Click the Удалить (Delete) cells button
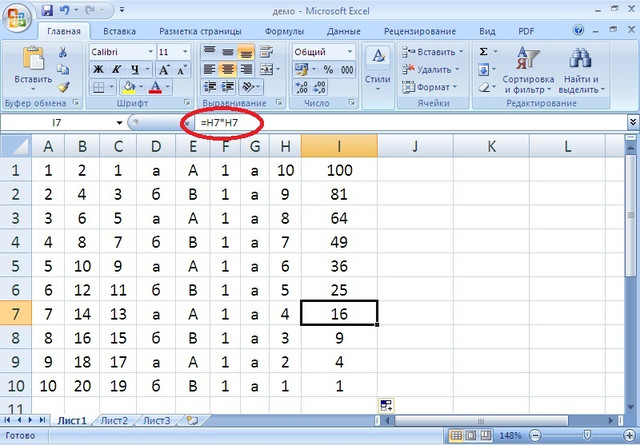 pyautogui.click(x=429, y=70)
